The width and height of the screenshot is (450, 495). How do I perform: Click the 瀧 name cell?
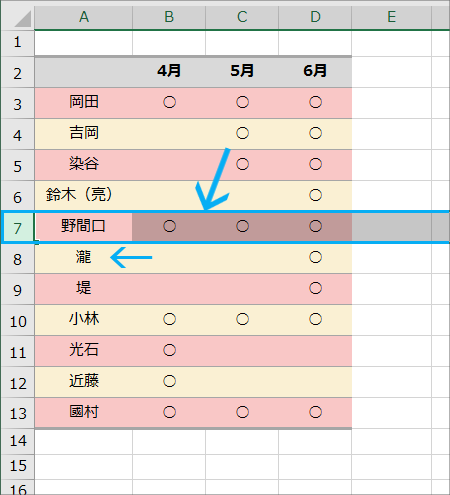84,258
